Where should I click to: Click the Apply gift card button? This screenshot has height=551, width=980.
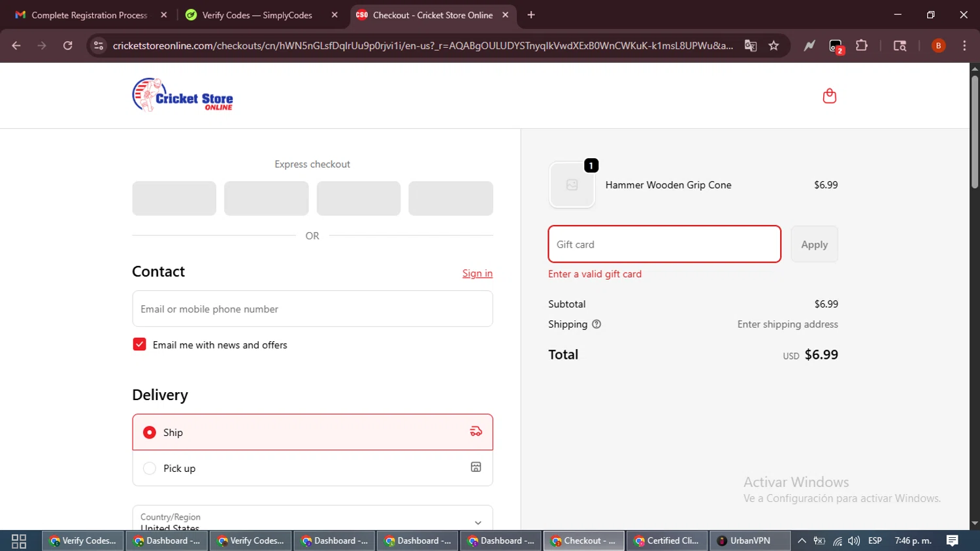814,244
